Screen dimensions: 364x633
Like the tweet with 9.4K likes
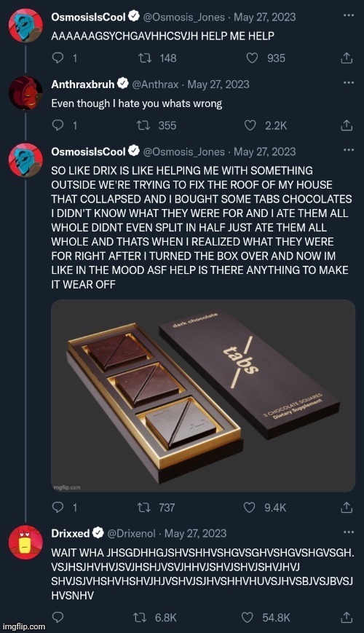pyautogui.click(x=250, y=508)
